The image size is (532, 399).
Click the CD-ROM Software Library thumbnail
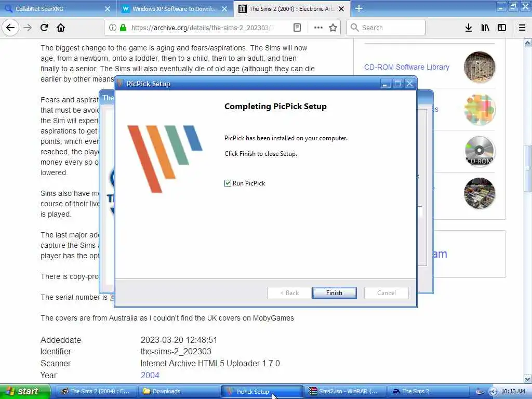[x=480, y=67]
